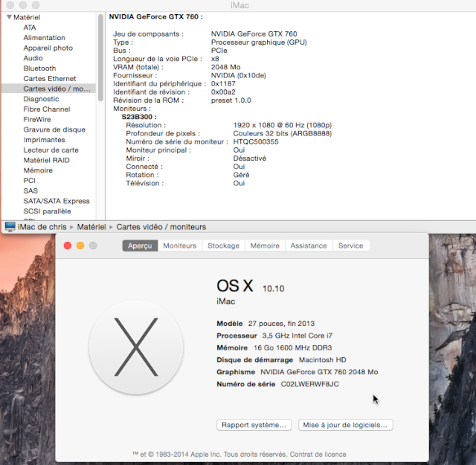The height and width of the screenshot is (465, 476).
Task: Select Lecteur de carte in the sidebar
Action: (x=51, y=150)
